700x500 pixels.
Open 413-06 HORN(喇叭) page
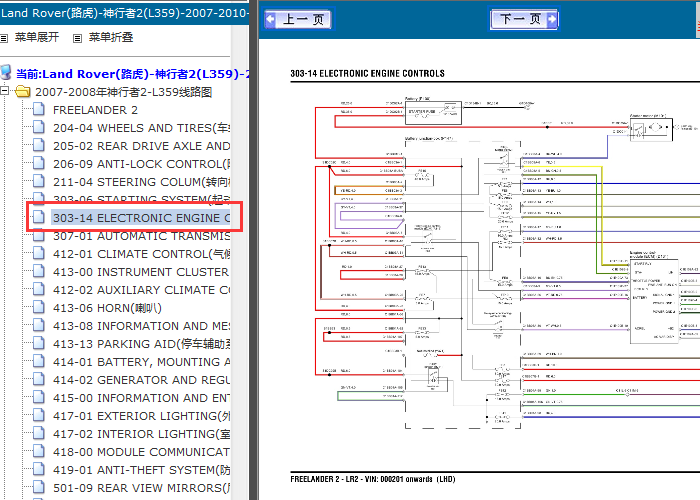[x=107, y=308]
